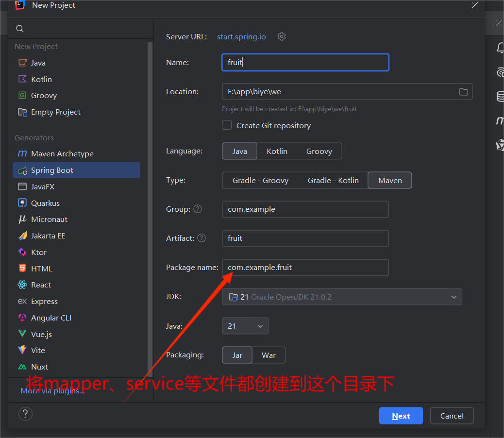Click the server URL settings gear icon
This screenshot has height=438, width=504.
coord(282,36)
